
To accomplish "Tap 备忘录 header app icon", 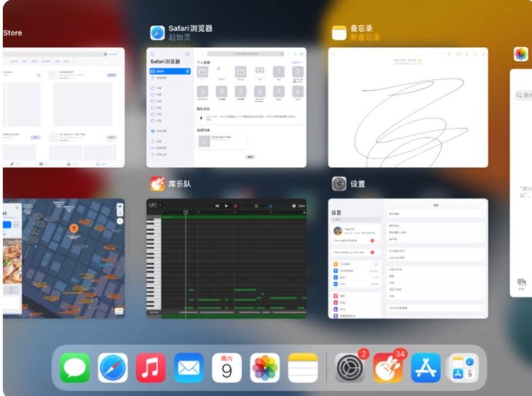I will coord(339,33).
